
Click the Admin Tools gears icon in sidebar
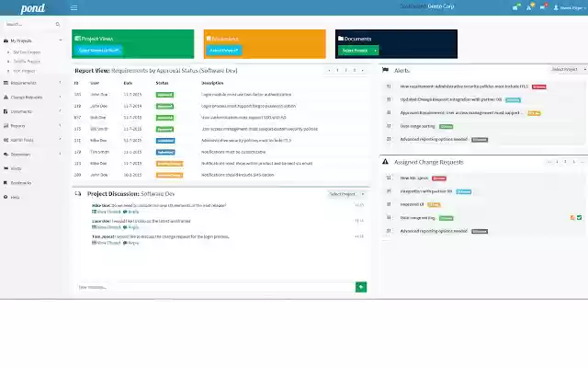tap(6, 140)
